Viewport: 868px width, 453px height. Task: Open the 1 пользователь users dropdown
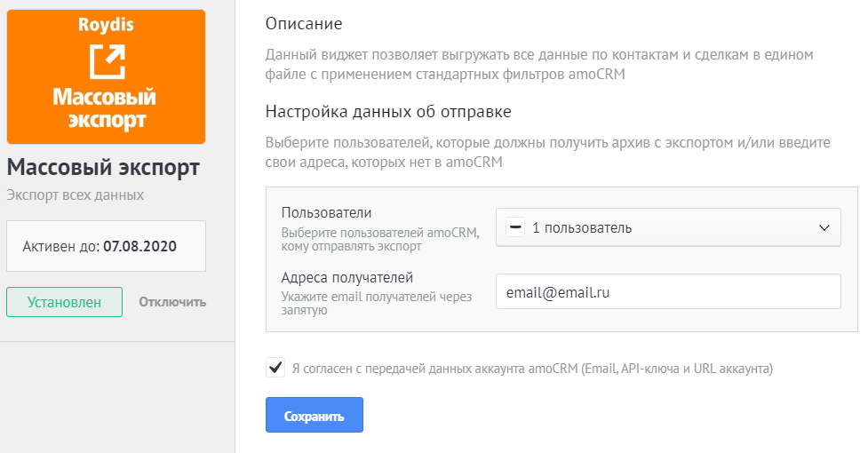click(668, 227)
